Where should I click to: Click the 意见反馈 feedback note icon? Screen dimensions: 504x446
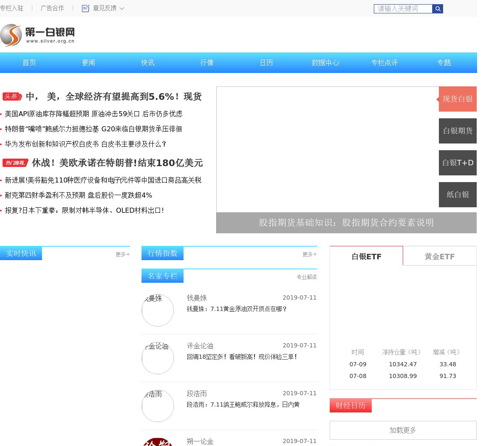point(86,8)
